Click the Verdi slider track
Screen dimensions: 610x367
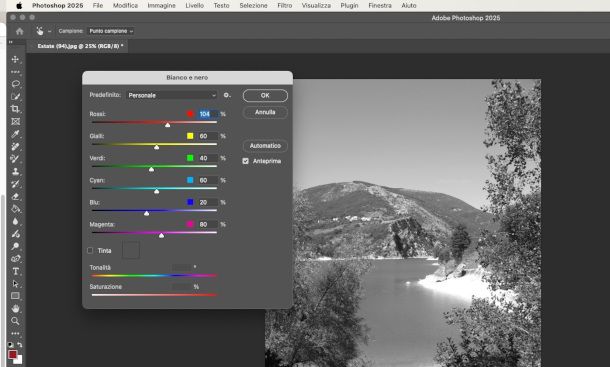[154, 166]
